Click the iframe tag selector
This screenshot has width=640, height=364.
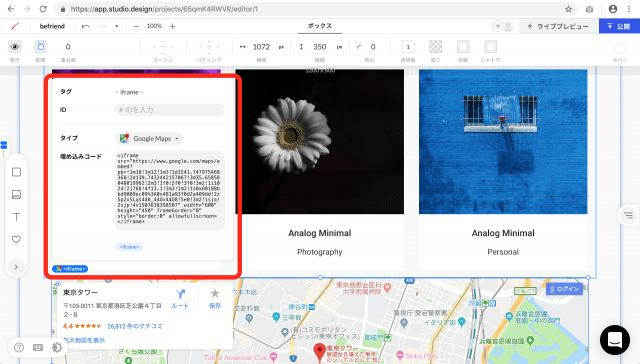129,92
